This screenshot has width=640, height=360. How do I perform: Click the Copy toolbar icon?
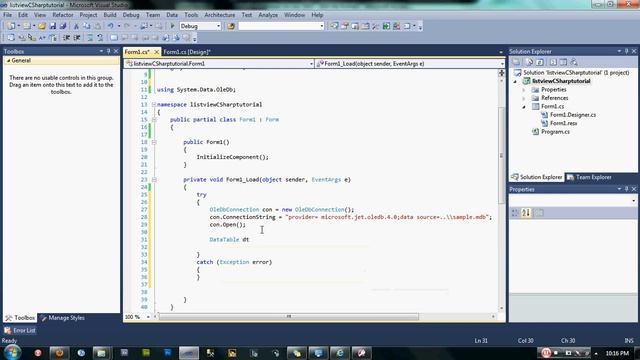(87, 26)
